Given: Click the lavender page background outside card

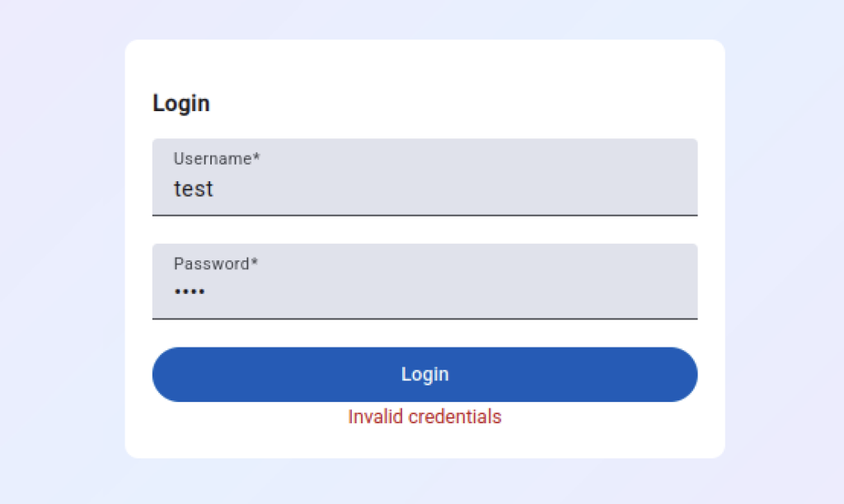Looking at the screenshot, I should coord(58,247).
